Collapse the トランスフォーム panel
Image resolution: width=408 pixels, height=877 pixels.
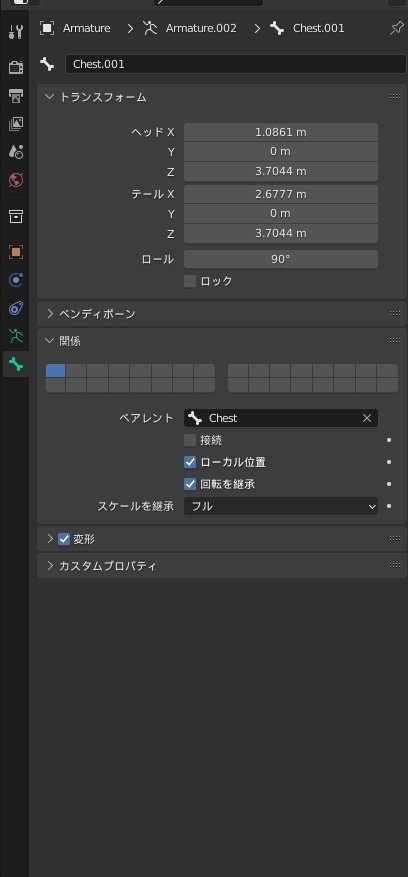(49, 97)
